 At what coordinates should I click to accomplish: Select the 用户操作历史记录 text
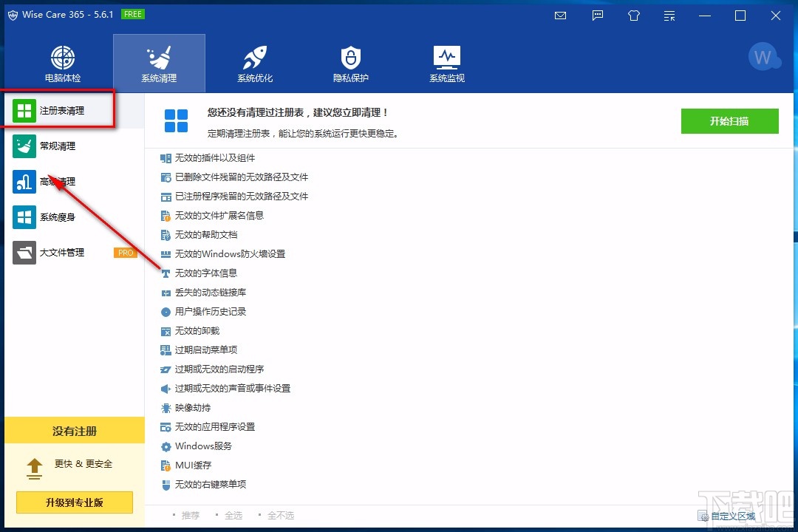(x=211, y=311)
